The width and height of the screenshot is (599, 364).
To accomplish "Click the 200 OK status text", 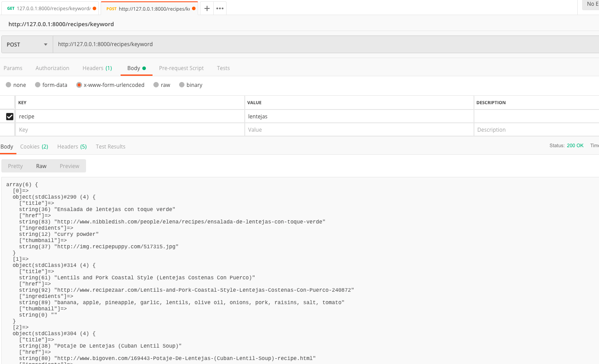I will pos(575,145).
